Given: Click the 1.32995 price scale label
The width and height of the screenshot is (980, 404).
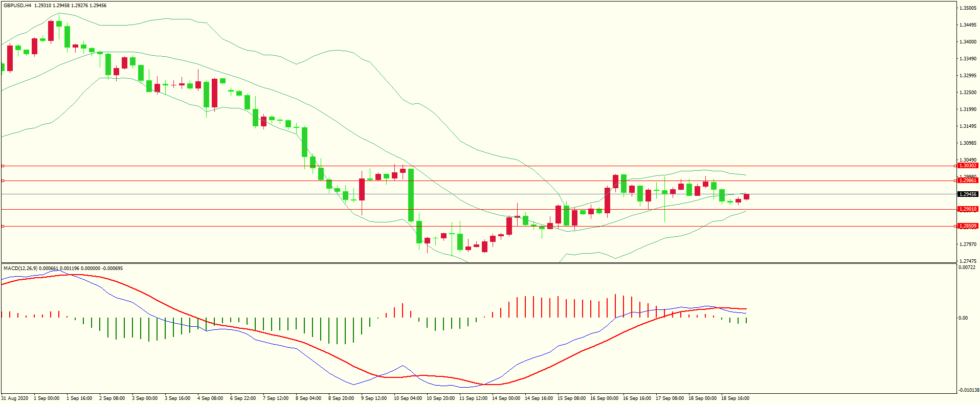Looking at the screenshot, I should (968, 76).
